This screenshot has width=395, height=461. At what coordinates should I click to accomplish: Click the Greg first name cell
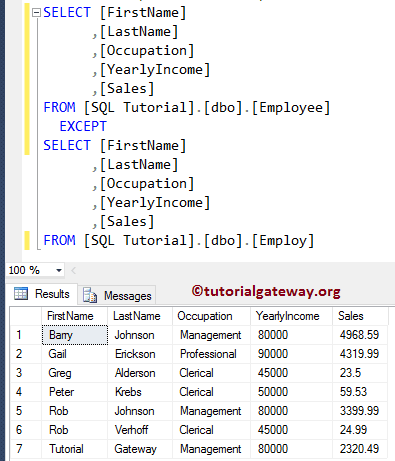click(75, 373)
